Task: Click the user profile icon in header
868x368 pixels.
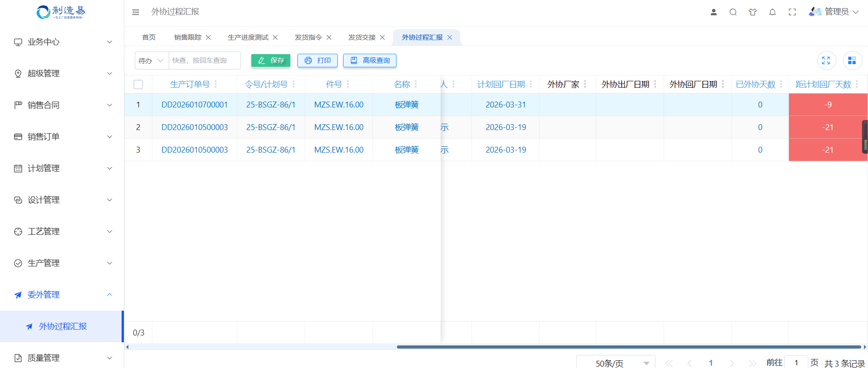Action: 713,12
